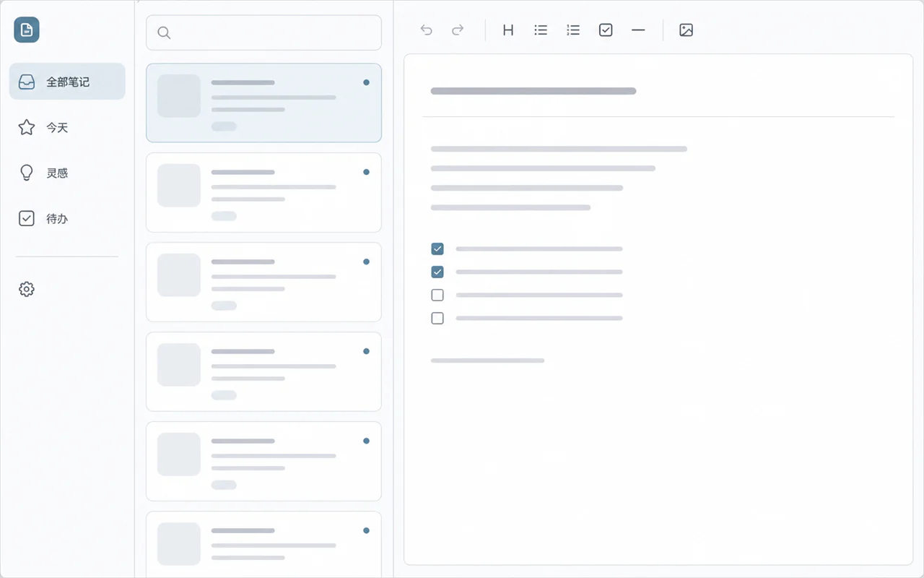
Task: Open the 全部笔记 section
Action: (67, 82)
